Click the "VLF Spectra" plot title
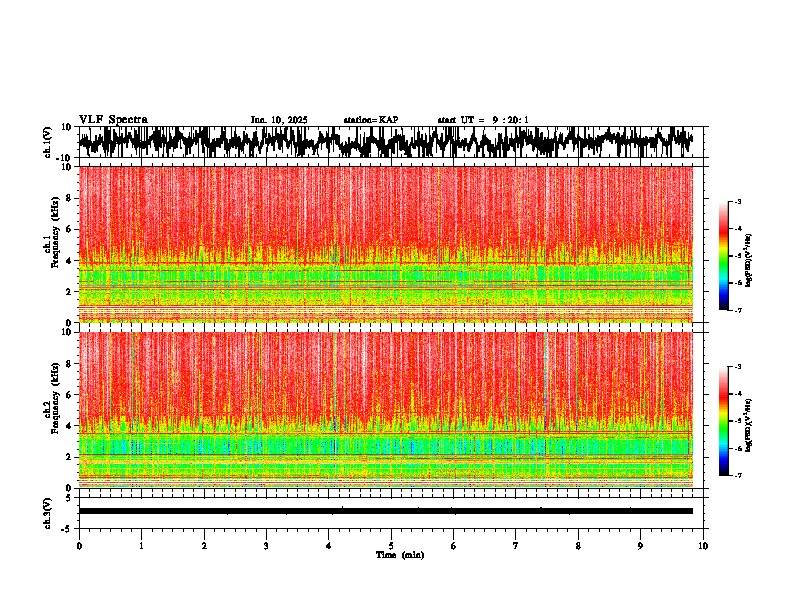 click(113, 120)
